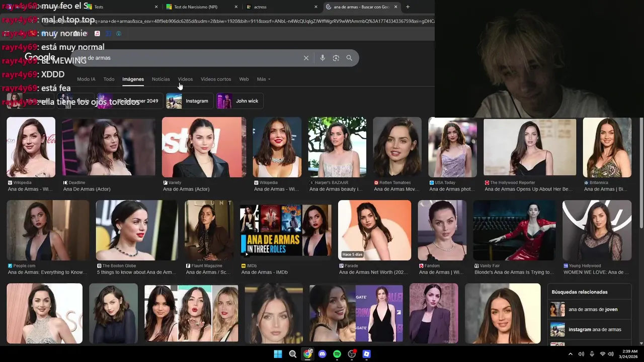This screenshot has width=644, height=362.
Task: Switch to Modo IA results
Action: pos(86,79)
